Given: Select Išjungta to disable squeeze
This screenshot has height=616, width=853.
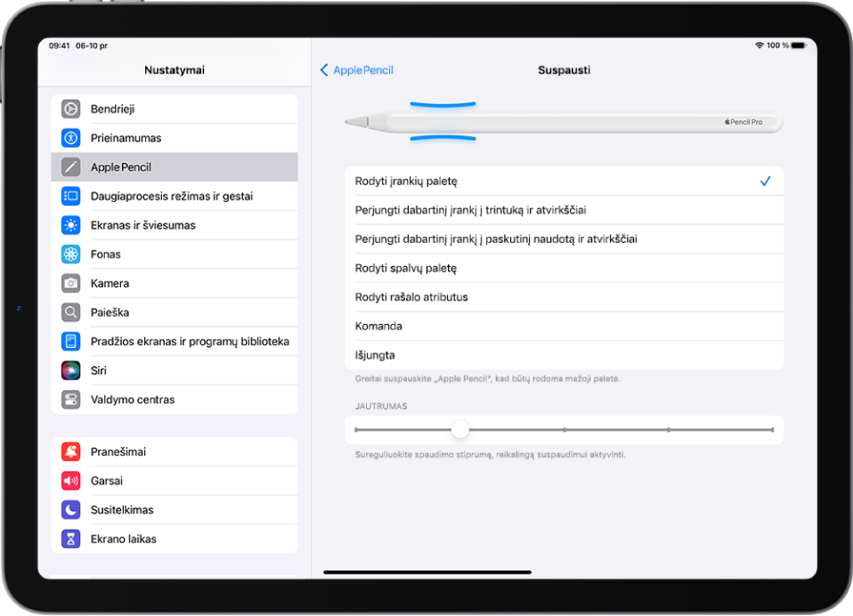Looking at the screenshot, I should [x=565, y=355].
